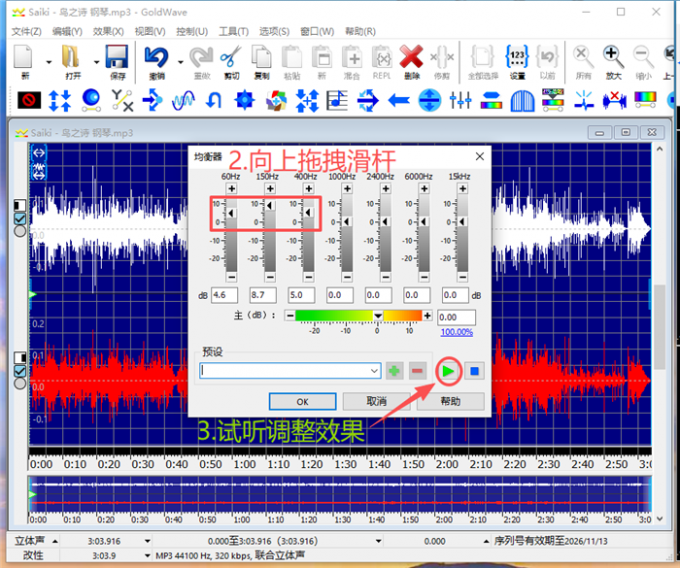
Task: Expand the preset (预设) dropdown list
Action: click(374, 371)
